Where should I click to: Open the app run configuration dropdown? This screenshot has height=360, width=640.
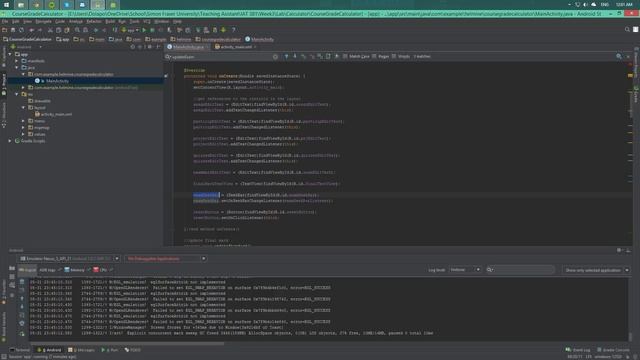pyautogui.click(x=130, y=30)
